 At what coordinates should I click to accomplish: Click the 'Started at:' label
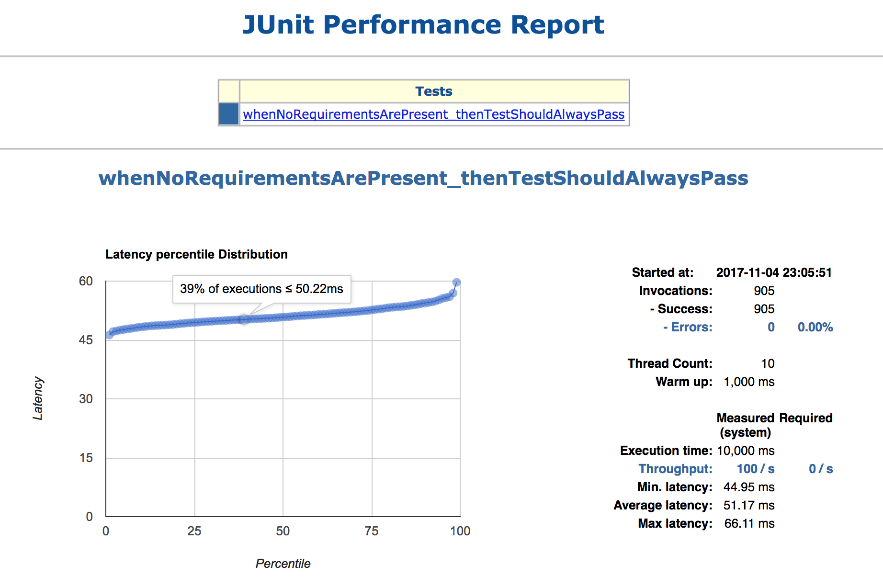tap(662, 272)
